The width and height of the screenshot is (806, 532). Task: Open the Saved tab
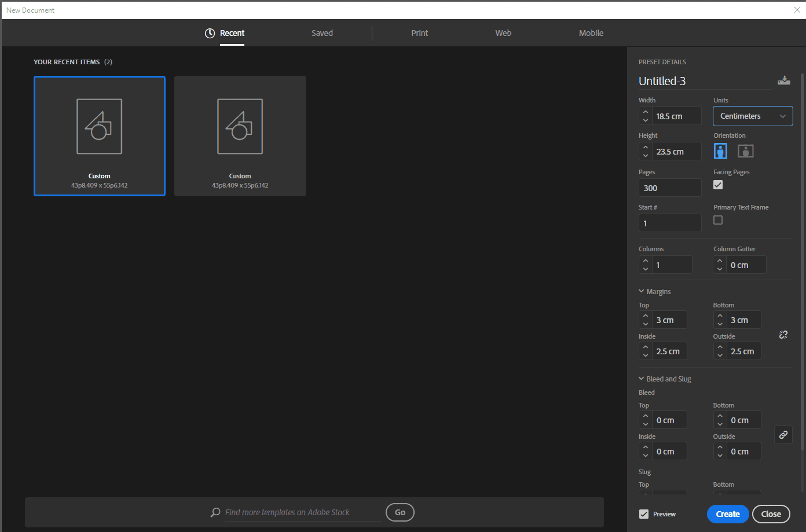[x=322, y=33]
